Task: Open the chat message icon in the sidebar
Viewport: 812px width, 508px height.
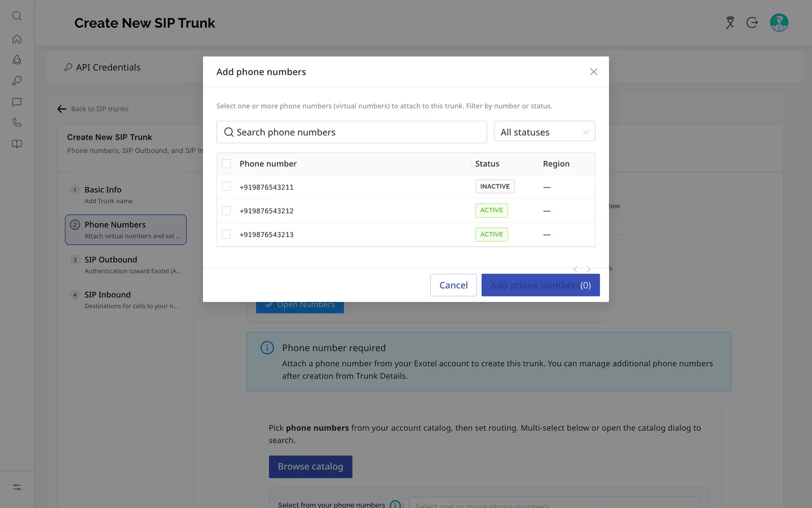Action: coord(17,102)
